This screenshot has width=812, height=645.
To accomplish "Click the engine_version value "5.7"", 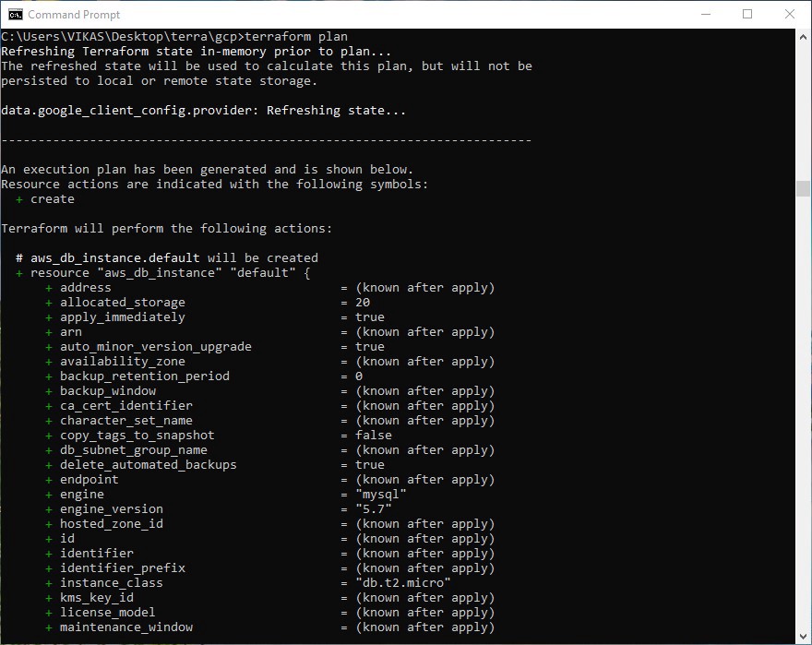I will [x=374, y=508].
